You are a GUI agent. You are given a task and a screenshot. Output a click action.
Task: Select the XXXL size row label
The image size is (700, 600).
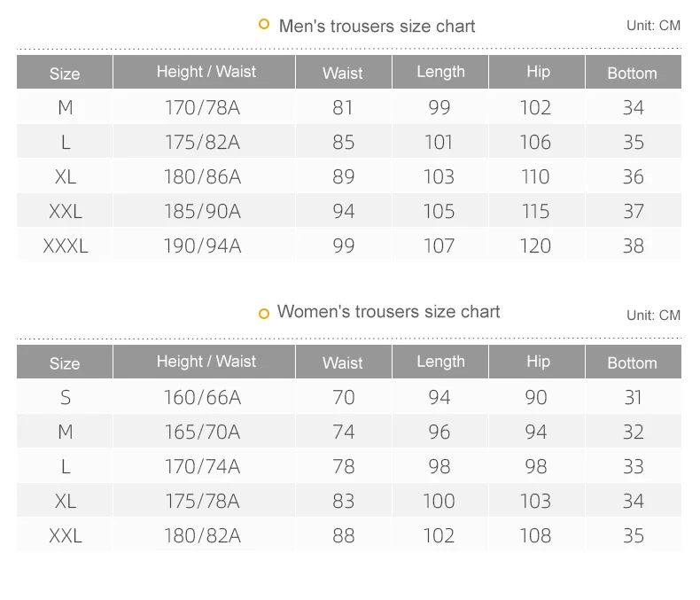tap(66, 245)
